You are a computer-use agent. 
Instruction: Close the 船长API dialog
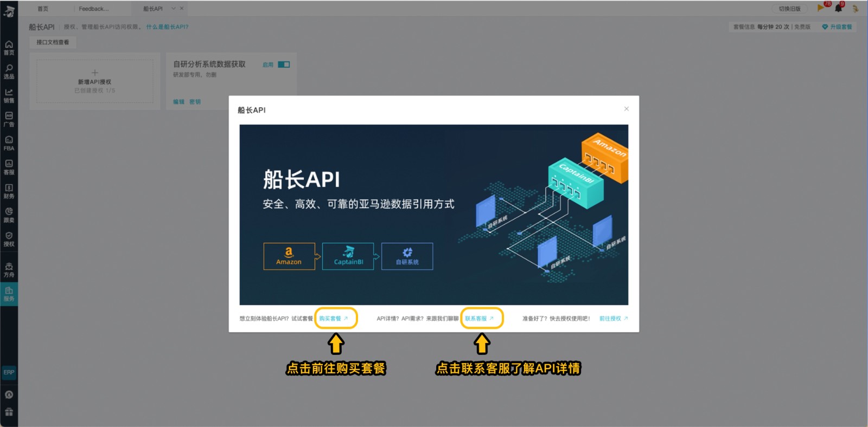[x=627, y=109]
